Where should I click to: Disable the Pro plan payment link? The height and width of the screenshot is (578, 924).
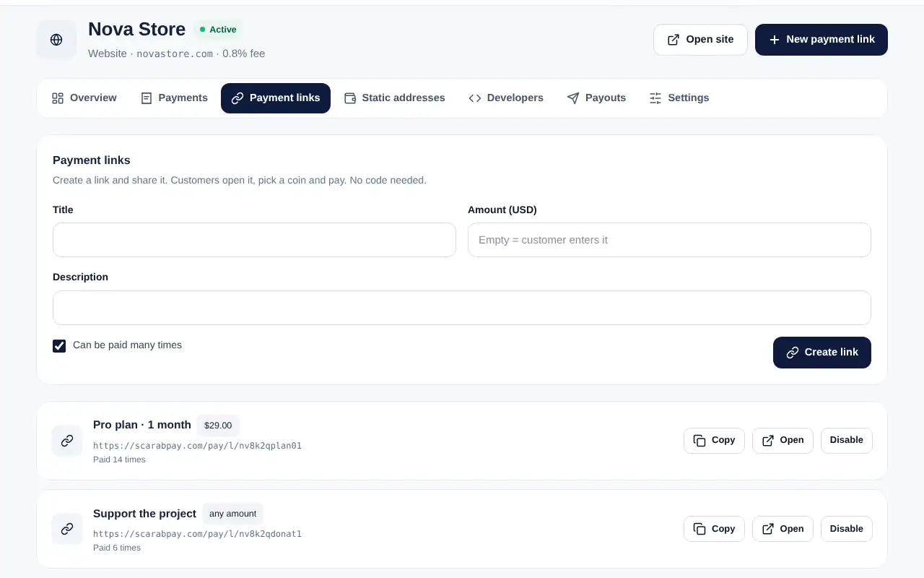point(847,441)
